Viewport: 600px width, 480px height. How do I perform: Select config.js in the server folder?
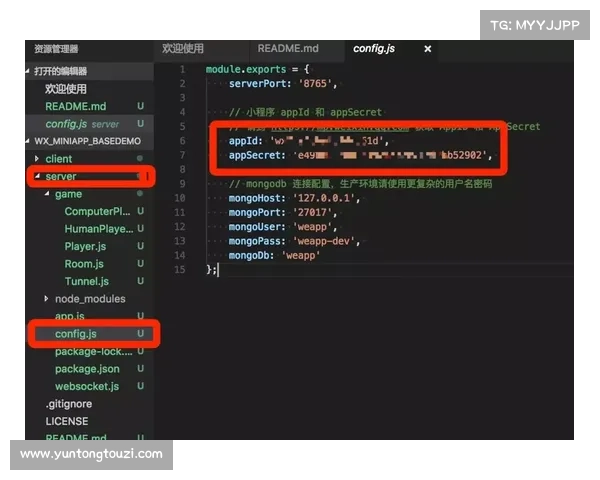pos(76,334)
